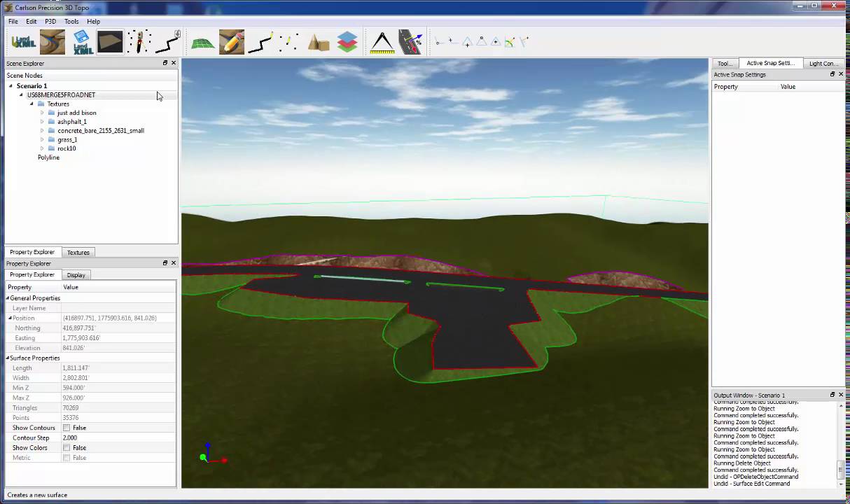Click the road slope percent icon
850x504 pixels.
tap(411, 42)
